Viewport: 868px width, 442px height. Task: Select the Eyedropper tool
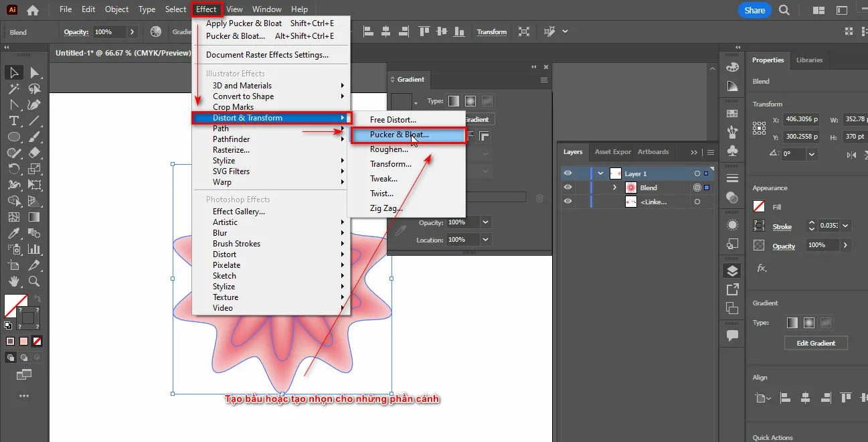tap(13, 233)
